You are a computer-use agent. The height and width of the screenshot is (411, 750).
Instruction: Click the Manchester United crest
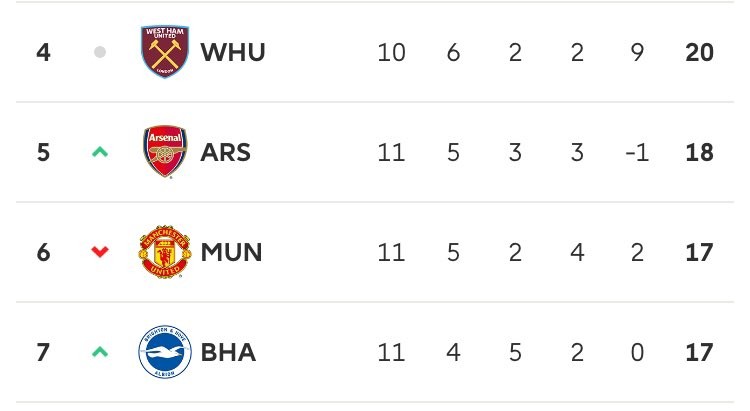click(165, 252)
